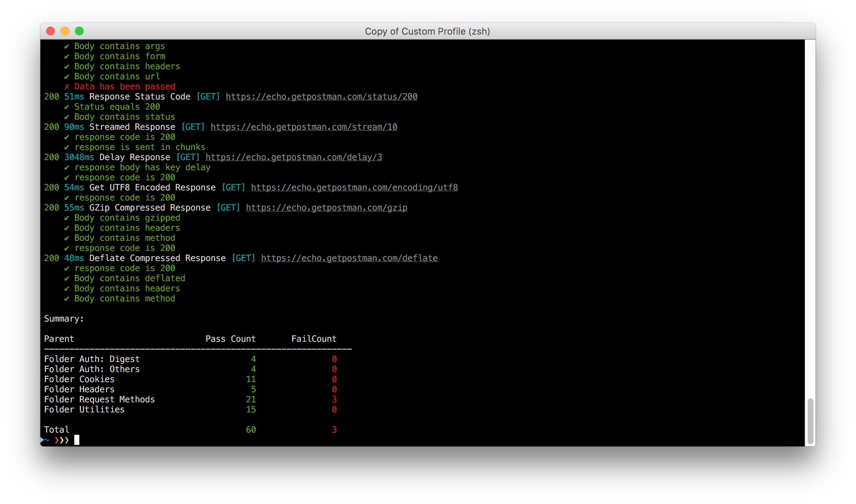This screenshot has height=504, width=856.
Task: Click the 'Body contains status' line
Action: (x=120, y=117)
